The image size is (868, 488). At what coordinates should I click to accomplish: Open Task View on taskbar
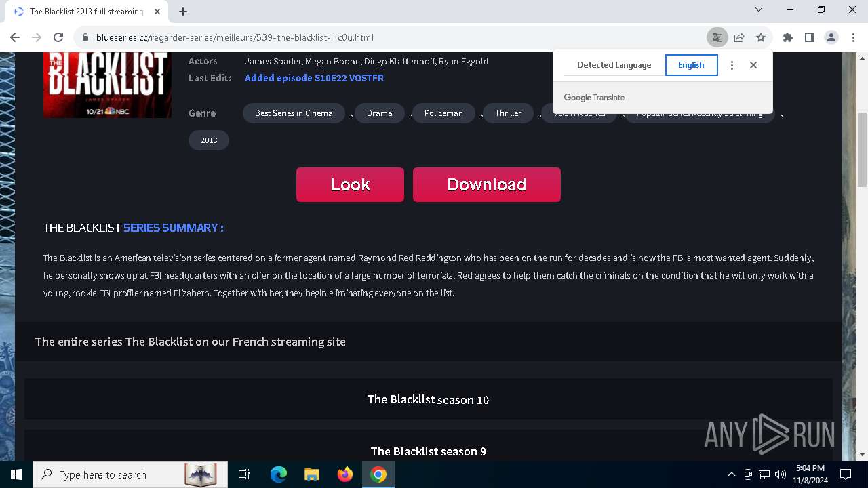tap(244, 474)
